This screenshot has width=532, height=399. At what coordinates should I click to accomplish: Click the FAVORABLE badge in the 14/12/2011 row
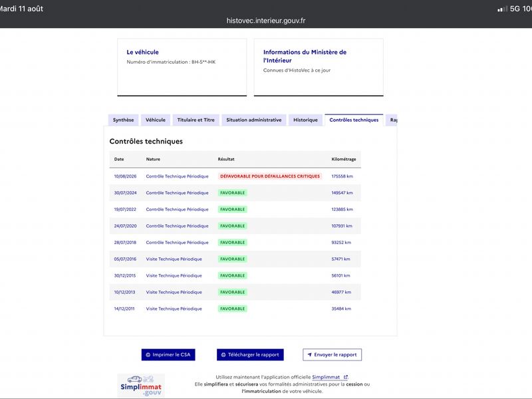[x=232, y=309]
